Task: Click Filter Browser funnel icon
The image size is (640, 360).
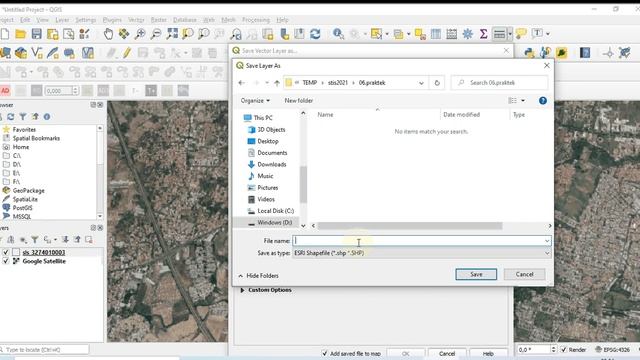Action: (23, 117)
